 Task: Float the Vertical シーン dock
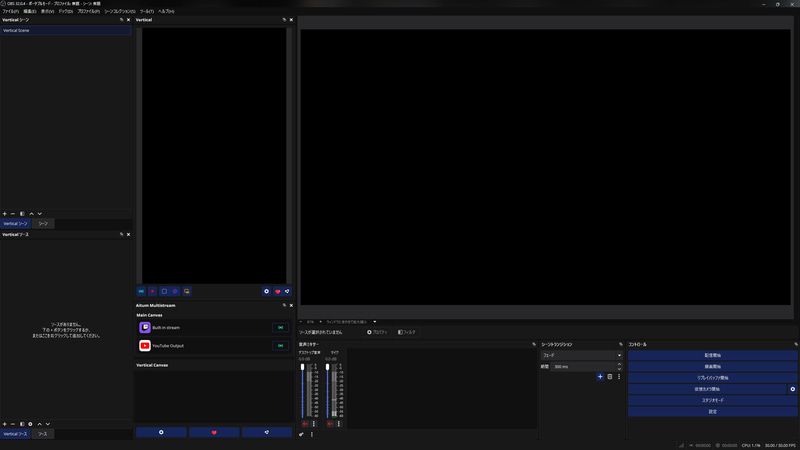[x=121, y=20]
